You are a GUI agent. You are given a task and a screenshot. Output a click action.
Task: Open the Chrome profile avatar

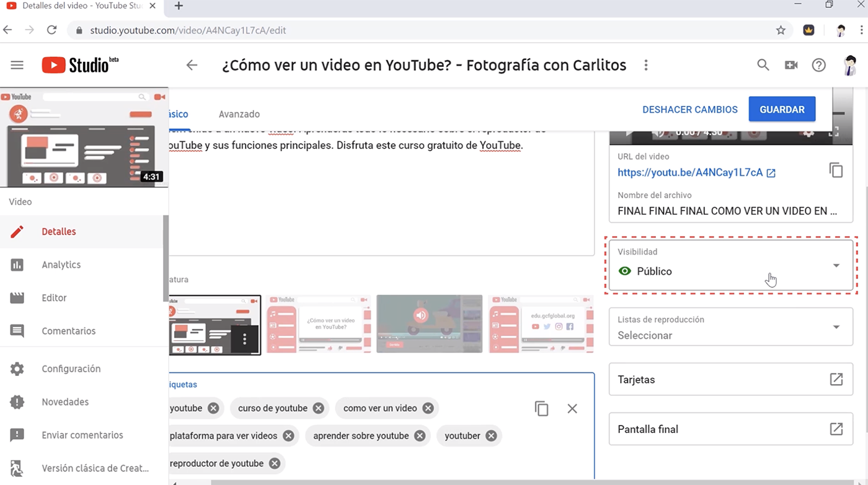tap(841, 30)
